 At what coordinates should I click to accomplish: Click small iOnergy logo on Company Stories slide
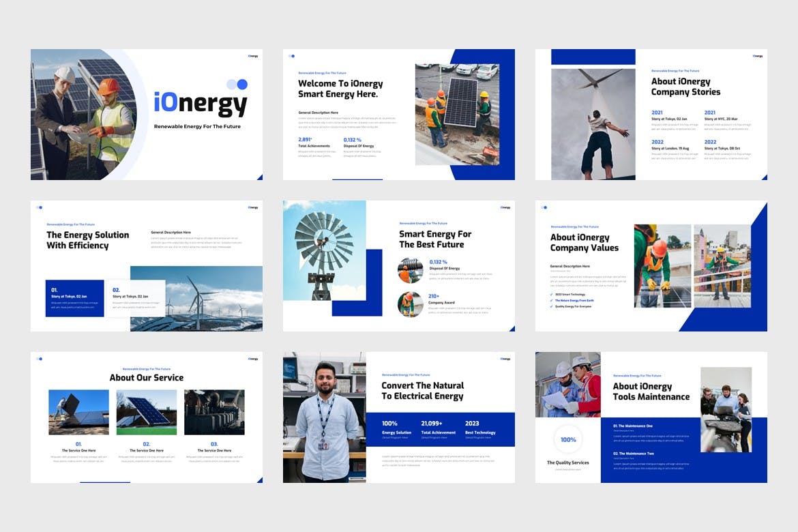coord(758,56)
